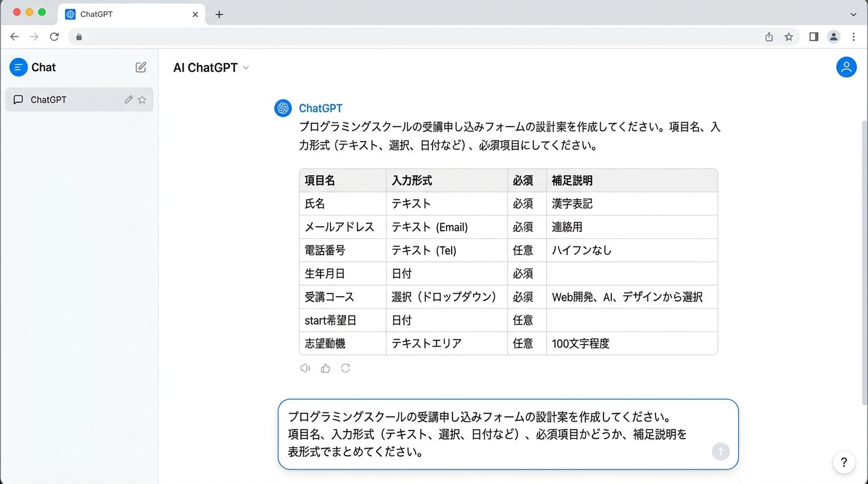Viewport: 868px width, 484px height.
Task: Give the response a thumbs up
Action: [x=325, y=368]
